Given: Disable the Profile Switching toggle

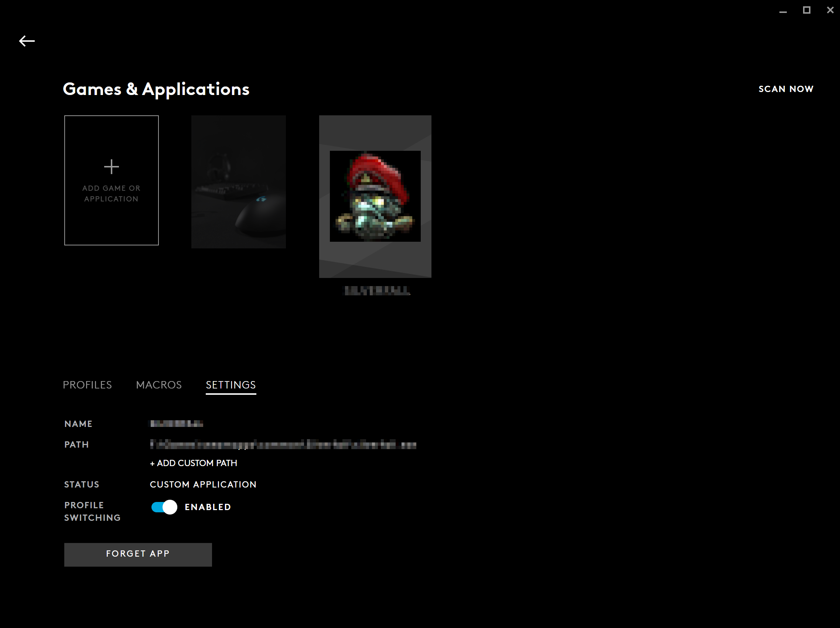Looking at the screenshot, I should point(164,507).
